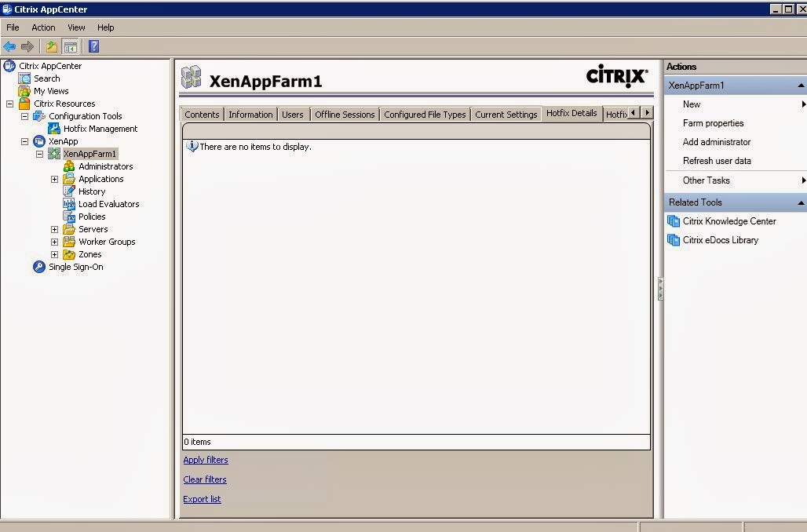The image size is (807, 532).
Task: Click the Policies node icon
Action: tap(69, 217)
